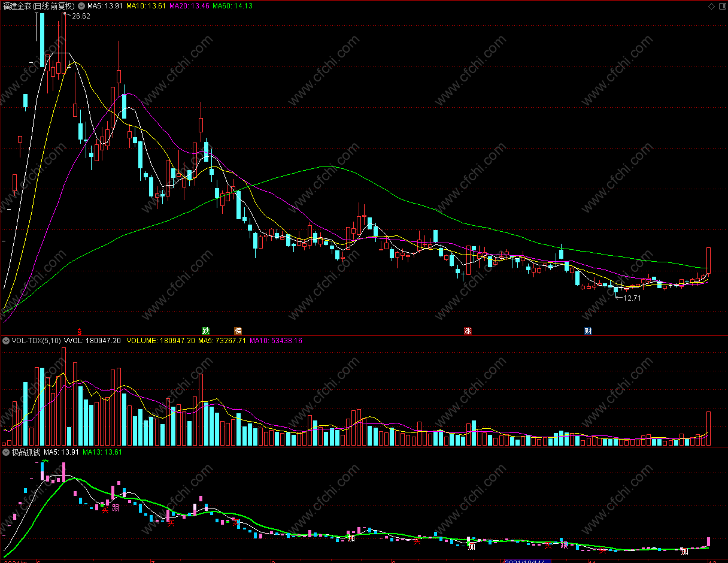Click the 榜 marker icon
Screen dimensions: 728x563
[x=238, y=331]
